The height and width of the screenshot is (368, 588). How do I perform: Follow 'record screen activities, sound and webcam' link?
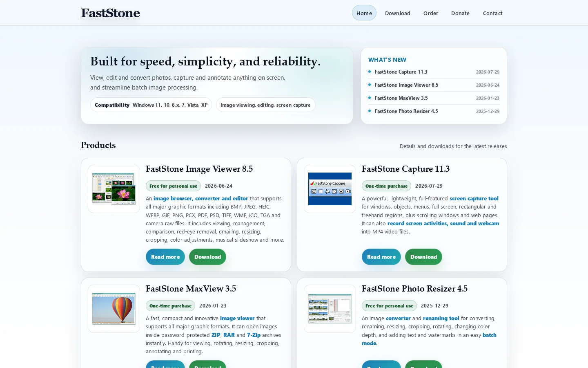[x=443, y=224]
